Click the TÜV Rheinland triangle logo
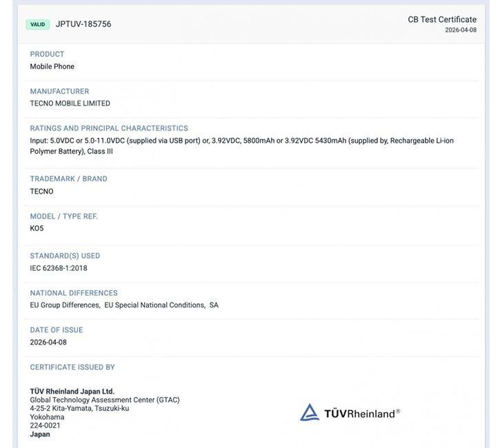The height and width of the screenshot is (448, 502). pos(310,412)
